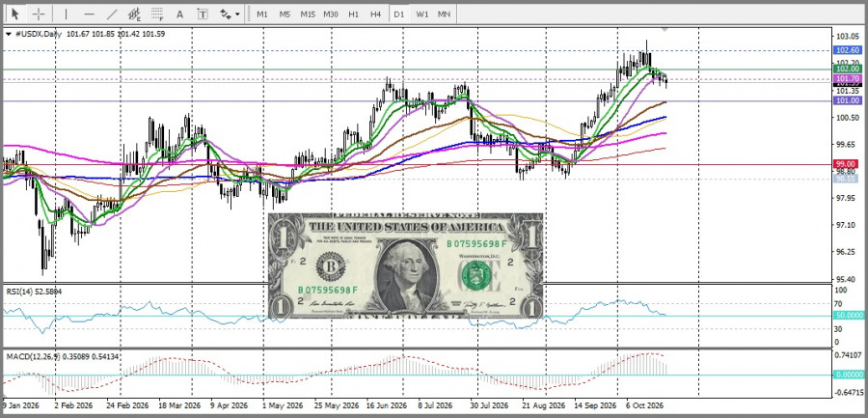The height and width of the screenshot is (418, 868).
Task: Select the D1 daily timeframe
Action: 399,14
